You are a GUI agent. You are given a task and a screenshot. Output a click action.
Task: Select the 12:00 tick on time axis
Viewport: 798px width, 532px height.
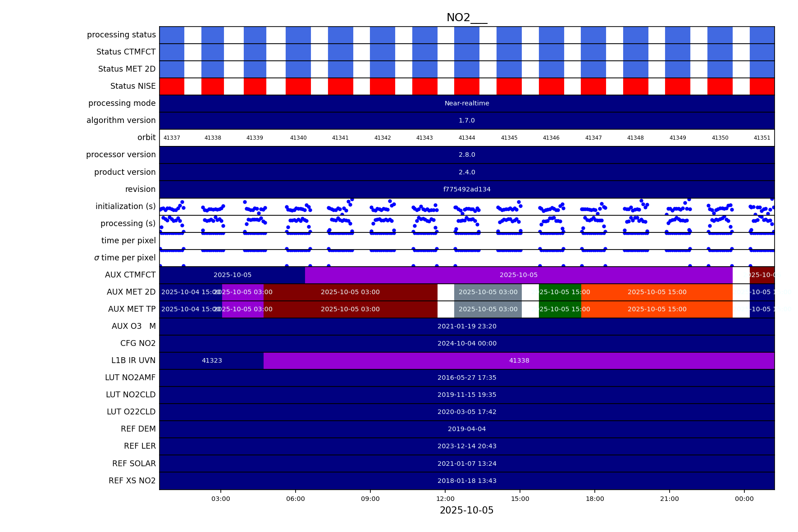tap(445, 499)
